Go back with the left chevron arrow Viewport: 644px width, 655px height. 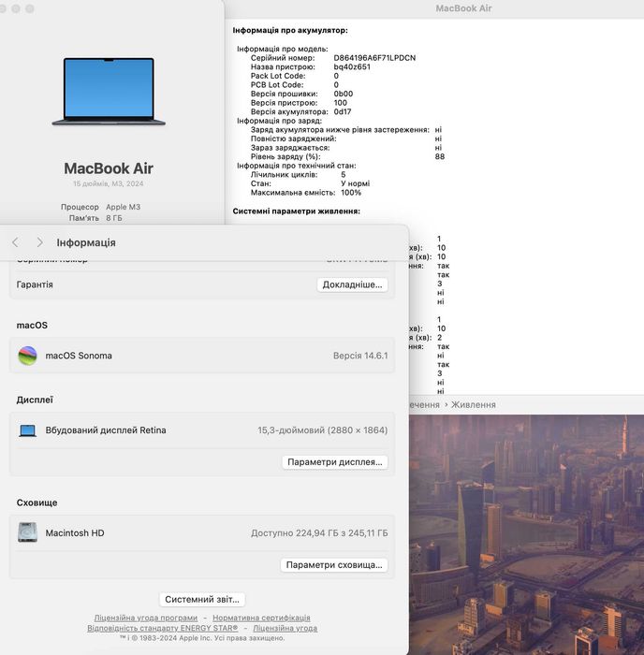point(16,242)
